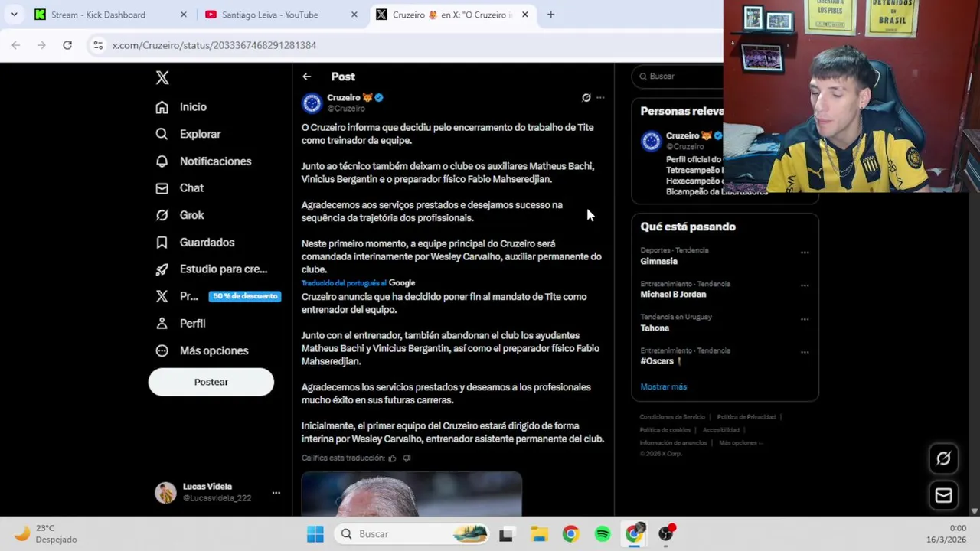Open Información de anuncios link
Screen dimensions: 980x551
click(673, 443)
